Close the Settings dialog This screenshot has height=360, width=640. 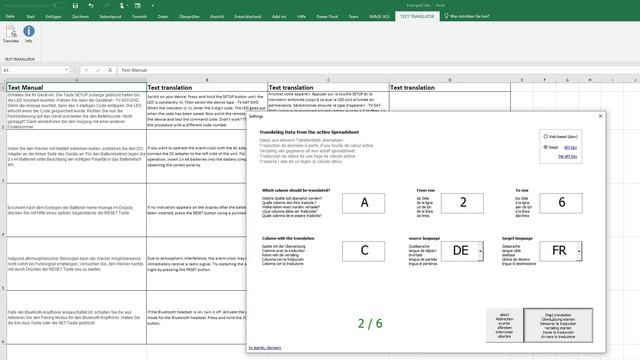pos(600,116)
